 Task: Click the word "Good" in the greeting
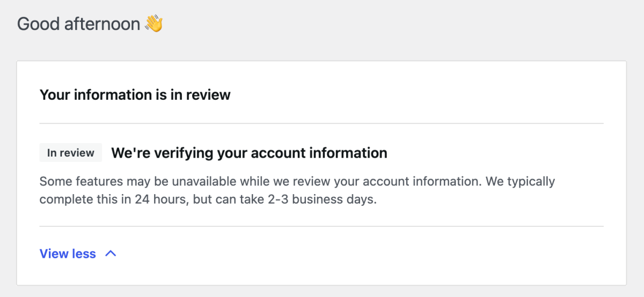(x=38, y=24)
